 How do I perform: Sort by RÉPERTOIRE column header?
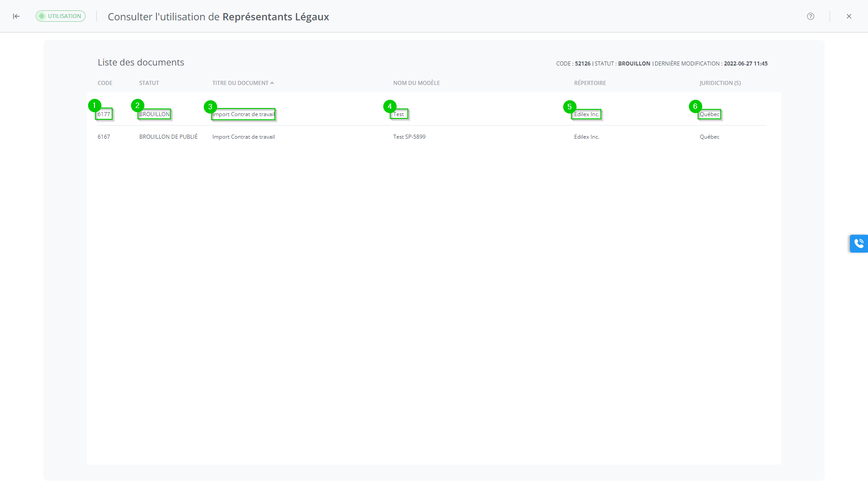590,83
